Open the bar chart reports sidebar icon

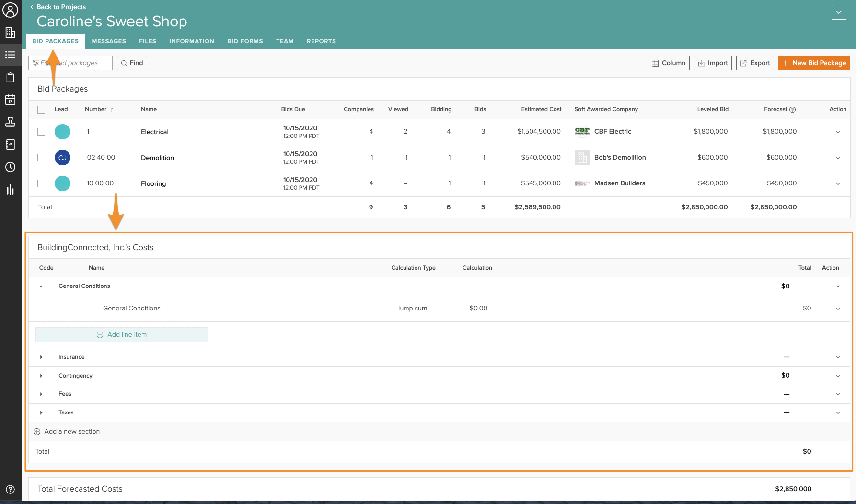(x=10, y=190)
